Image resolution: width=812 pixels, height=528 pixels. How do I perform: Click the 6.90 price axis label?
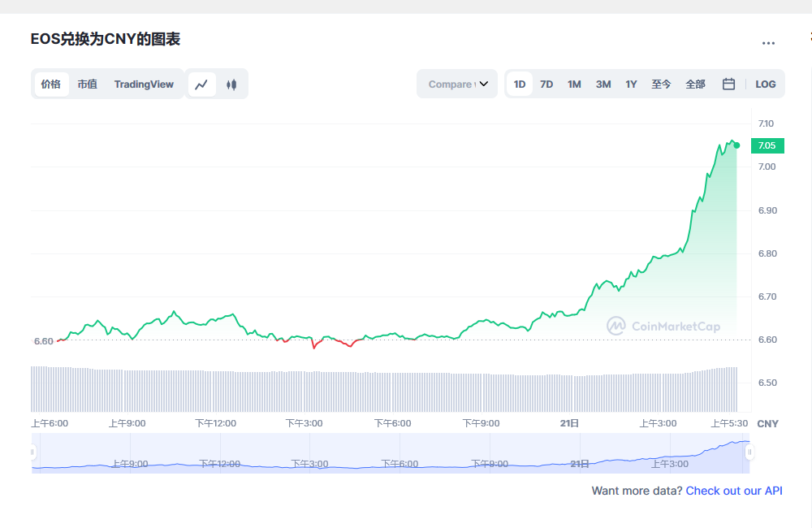[767, 210]
